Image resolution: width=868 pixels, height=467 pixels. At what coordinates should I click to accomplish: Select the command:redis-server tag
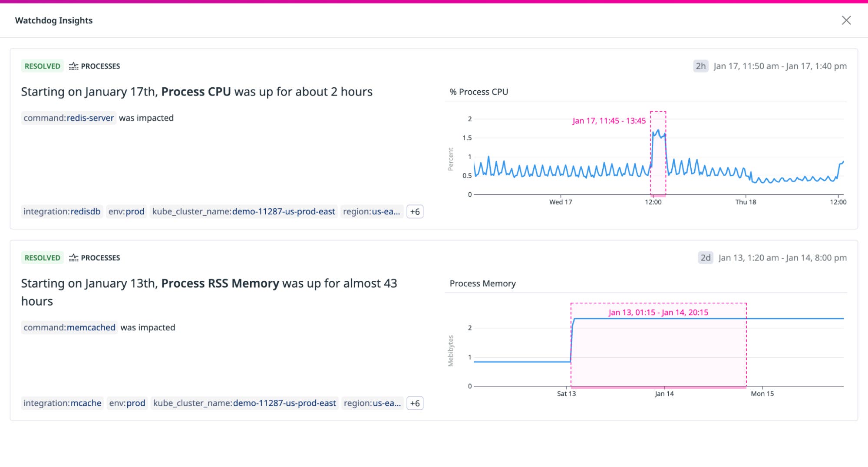(68, 118)
